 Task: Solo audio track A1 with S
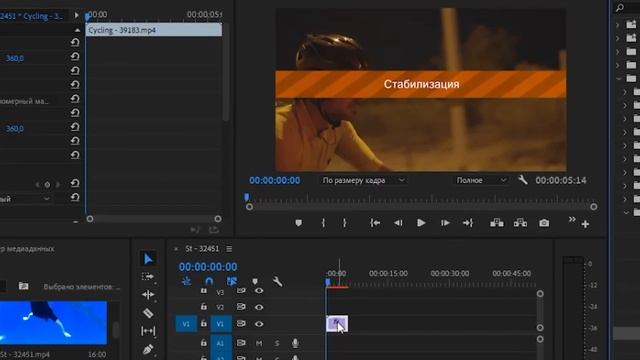[277, 343]
